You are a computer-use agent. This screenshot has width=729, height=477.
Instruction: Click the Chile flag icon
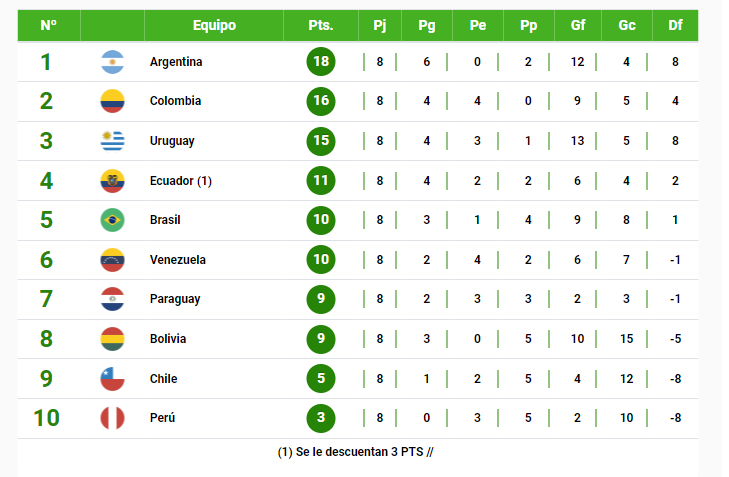tap(112, 379)
